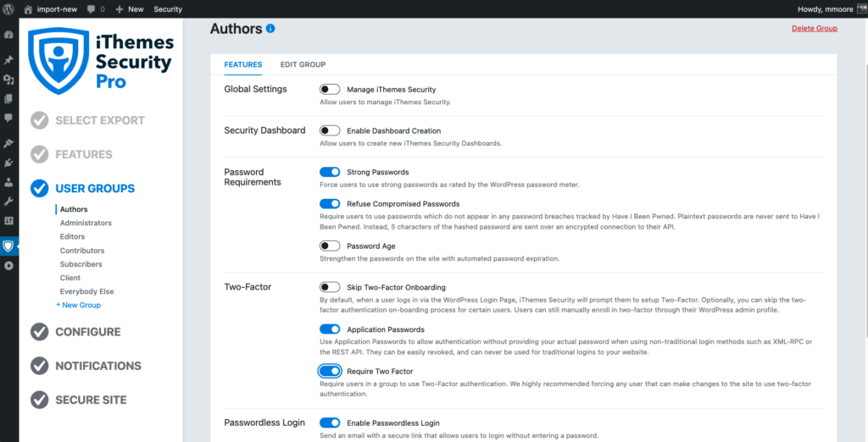Open the Media sidebar icon
Image resolution: width=868 pixels, height=442 pixels.
[x=8, y=80]
